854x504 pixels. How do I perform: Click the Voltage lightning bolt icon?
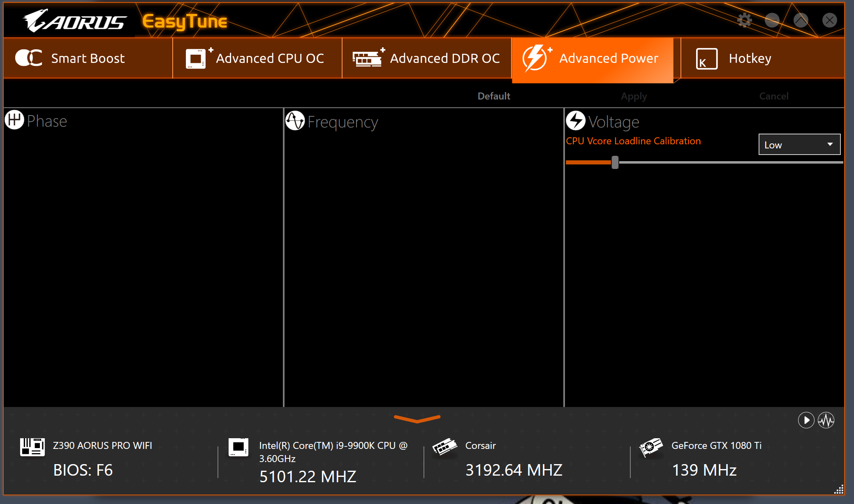[x=576, y=121]
